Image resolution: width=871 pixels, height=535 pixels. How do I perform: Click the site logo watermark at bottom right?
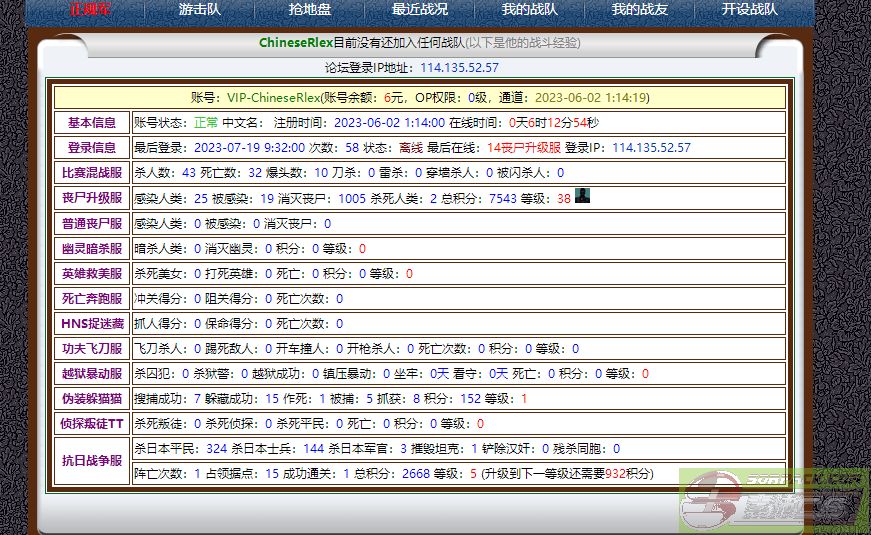click(773, 501)
